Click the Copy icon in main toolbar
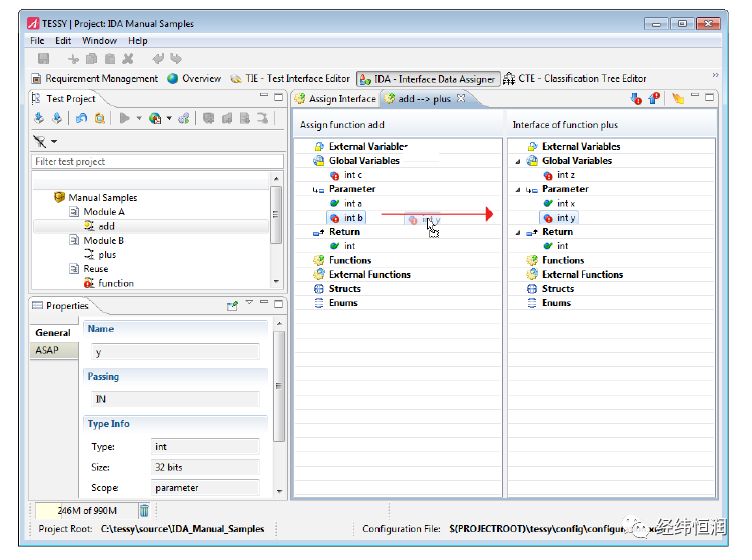752x560 pixels. (91, 59)
